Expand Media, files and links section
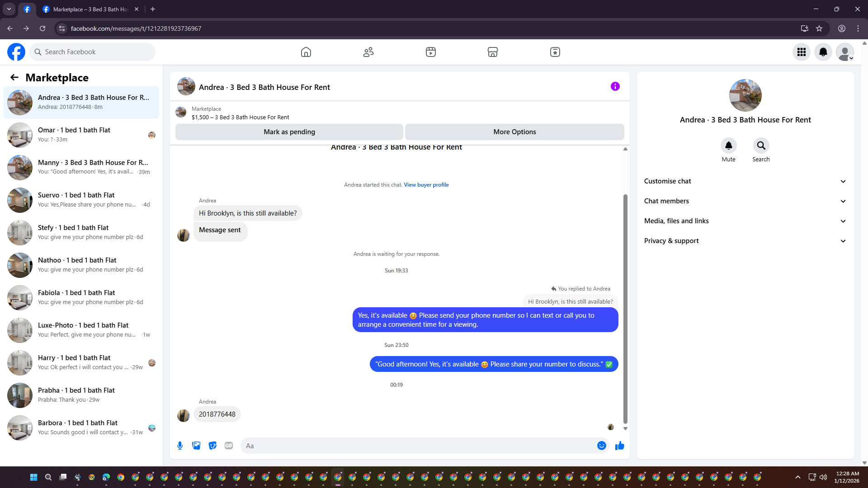868x488 pixels. (745, 221)
